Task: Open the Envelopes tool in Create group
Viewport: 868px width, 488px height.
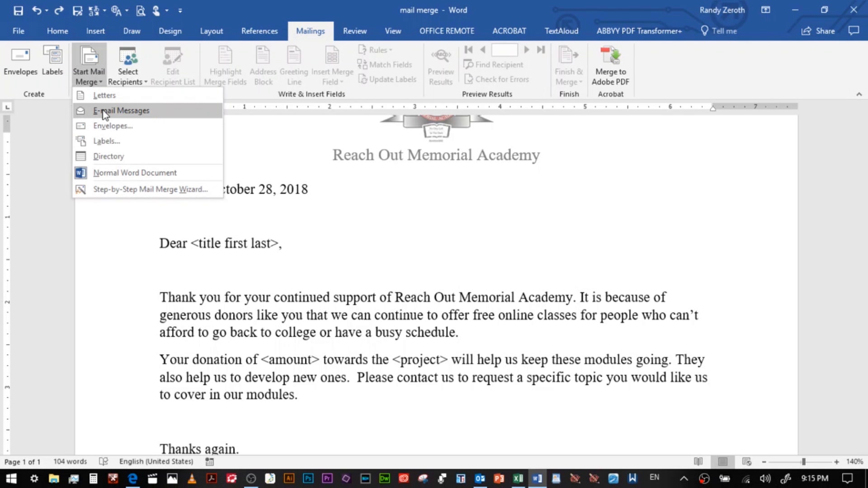Action: [20, 61]
